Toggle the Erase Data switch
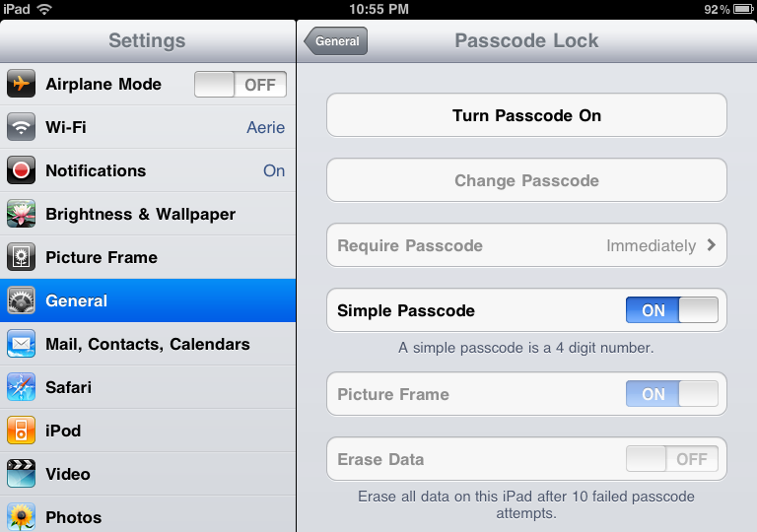 click(x=671, y=459)
